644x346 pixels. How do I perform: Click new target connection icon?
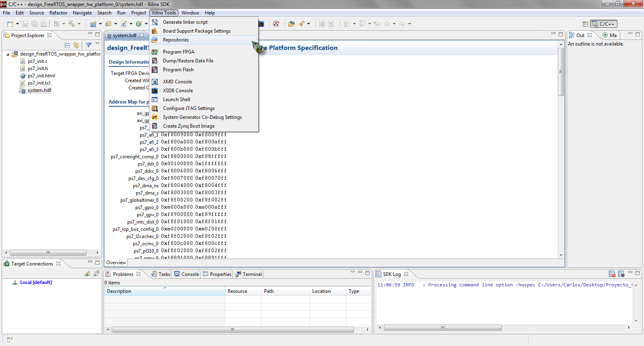(87, 273)
